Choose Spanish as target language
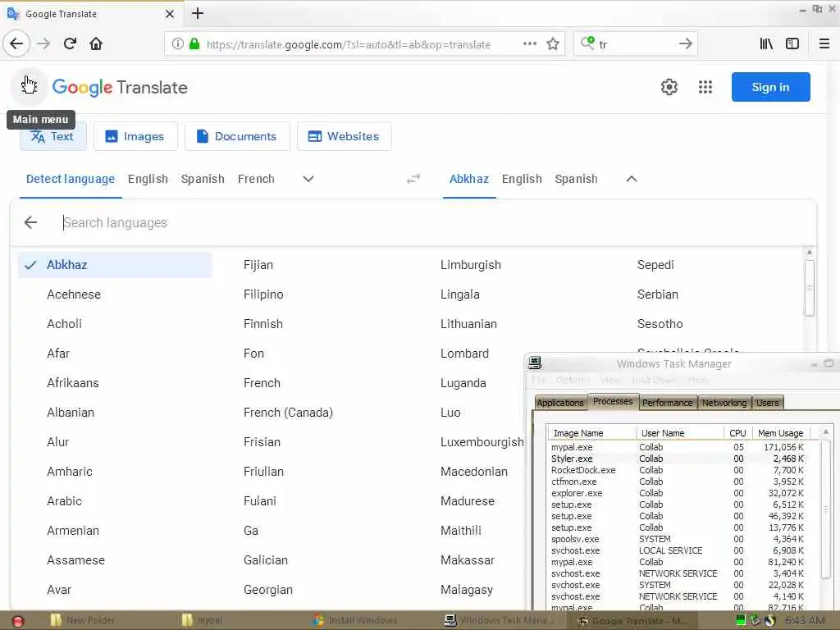This screenshot has width=840, height=630. click(x=576, y=179)
